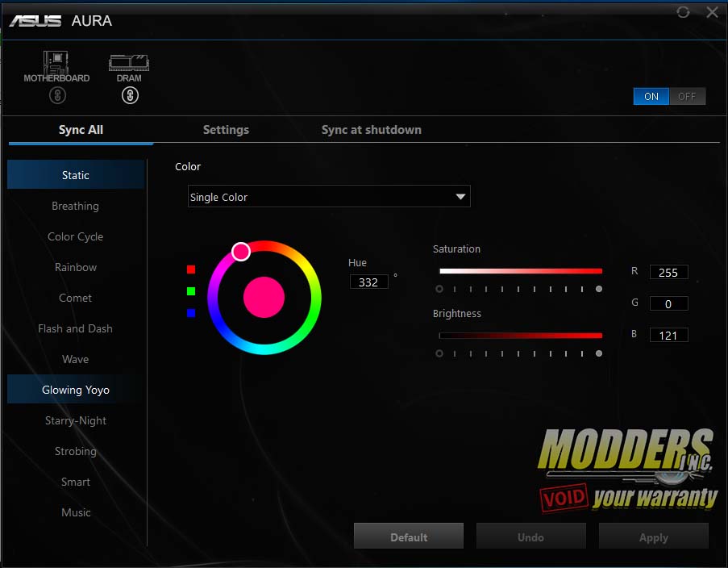
Task: Select the Static lighting effect
Action: pyautogui.click(x=76, y=175)
